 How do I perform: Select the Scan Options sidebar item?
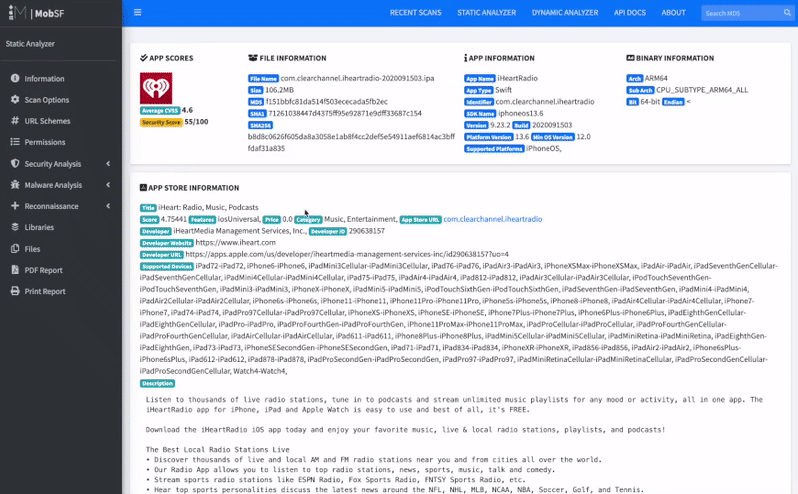(x=61, y=100)
